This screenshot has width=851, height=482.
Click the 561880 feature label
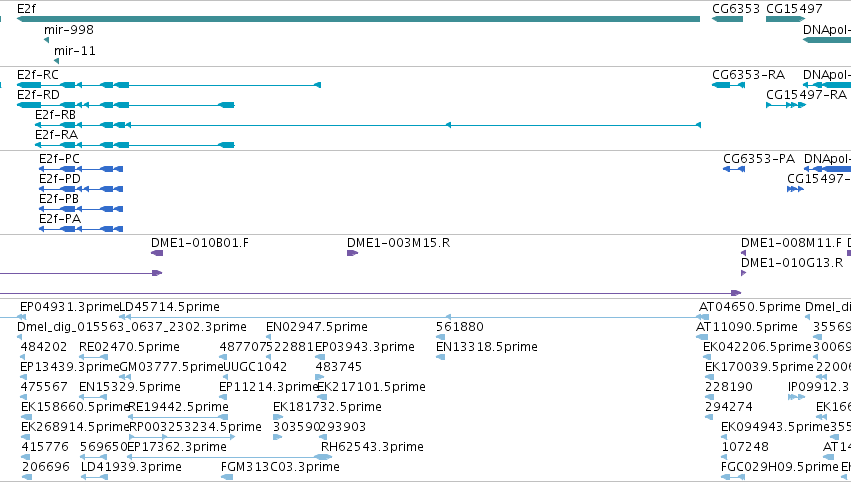click(x=460, y=327)
